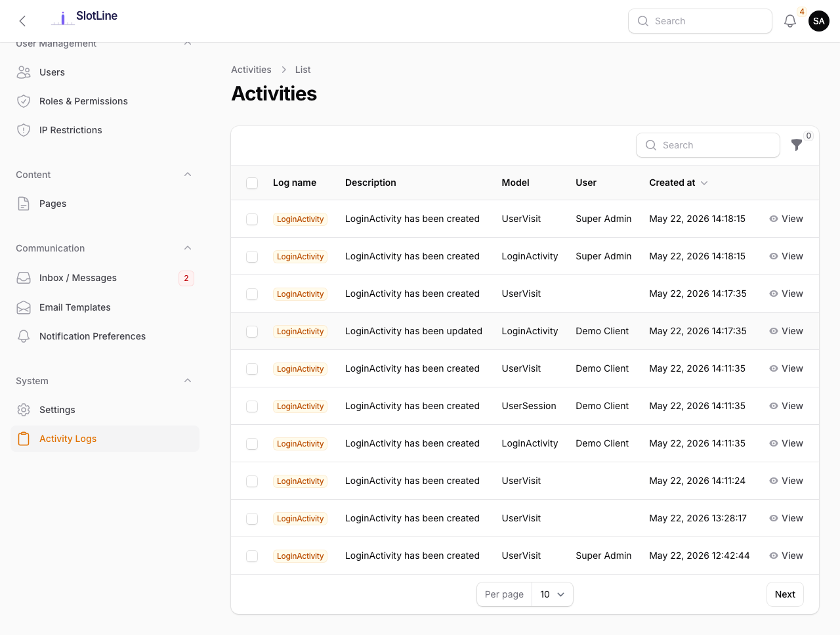Open Settings in the sidebar

tap(105, 410)
